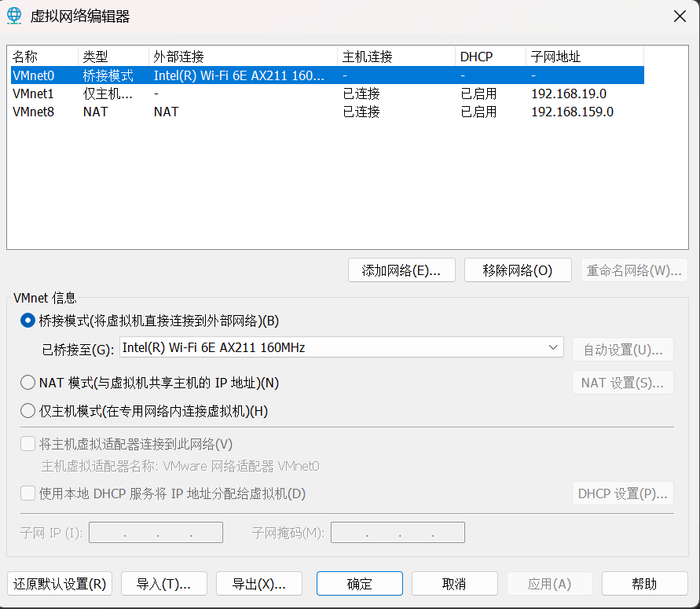Click the 导出(X)... button
Image resolution: width=700 pixels, height=609 pixels.
259,584
